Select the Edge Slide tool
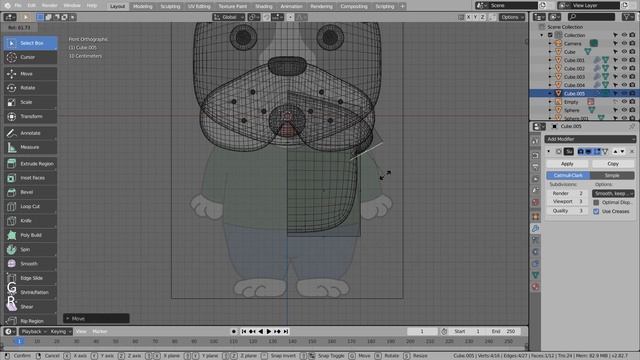This screenshot has height=360, width=640. point(30,278)
